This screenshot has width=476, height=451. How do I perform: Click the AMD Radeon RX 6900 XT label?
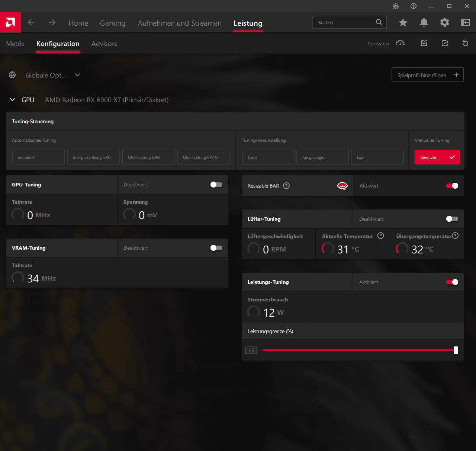pos(107,100)
